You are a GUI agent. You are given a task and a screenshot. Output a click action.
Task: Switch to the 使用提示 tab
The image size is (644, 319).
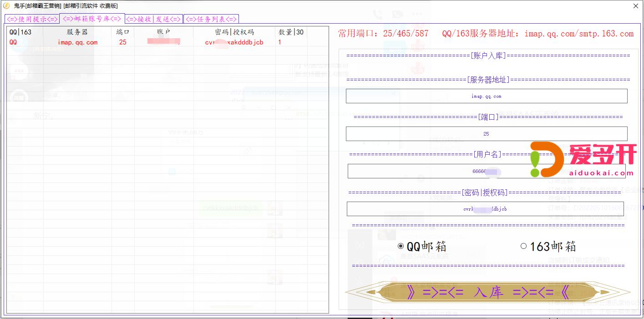point(32,19)
